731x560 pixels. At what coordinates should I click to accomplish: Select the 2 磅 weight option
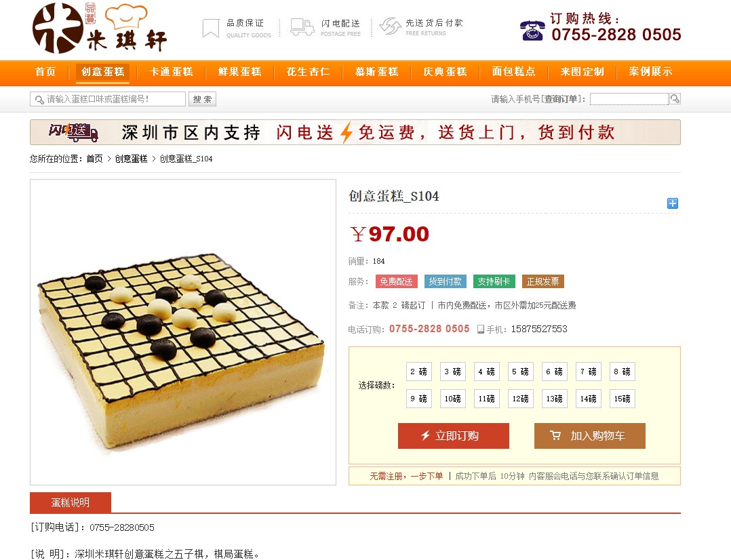(x=418, y=372)
